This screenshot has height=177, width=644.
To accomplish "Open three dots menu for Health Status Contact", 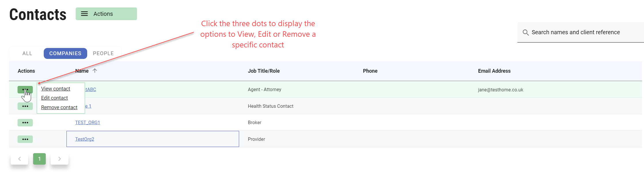I will tap(25, 106).
